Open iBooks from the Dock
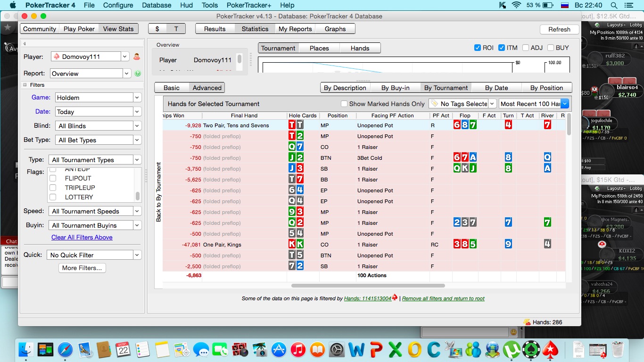Image resolution: width=644 pixels, height=362 pixels. click(318, 350)
